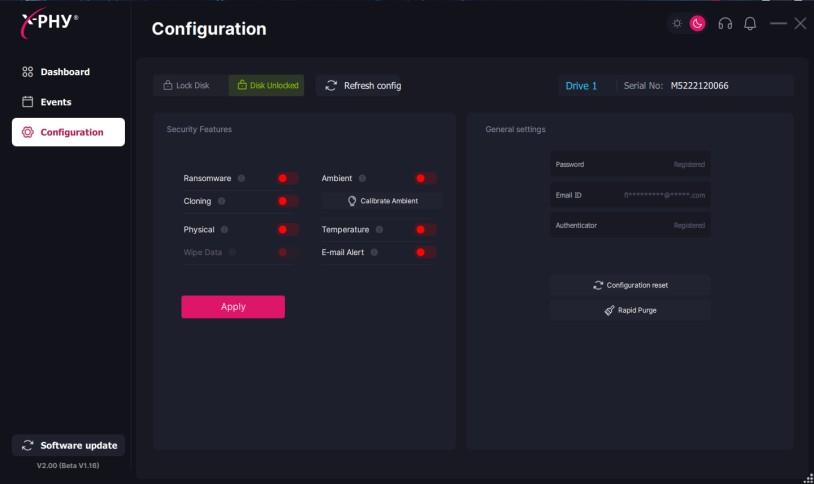
Task: Select the dark mode moon icon
Action: (697, 23)
